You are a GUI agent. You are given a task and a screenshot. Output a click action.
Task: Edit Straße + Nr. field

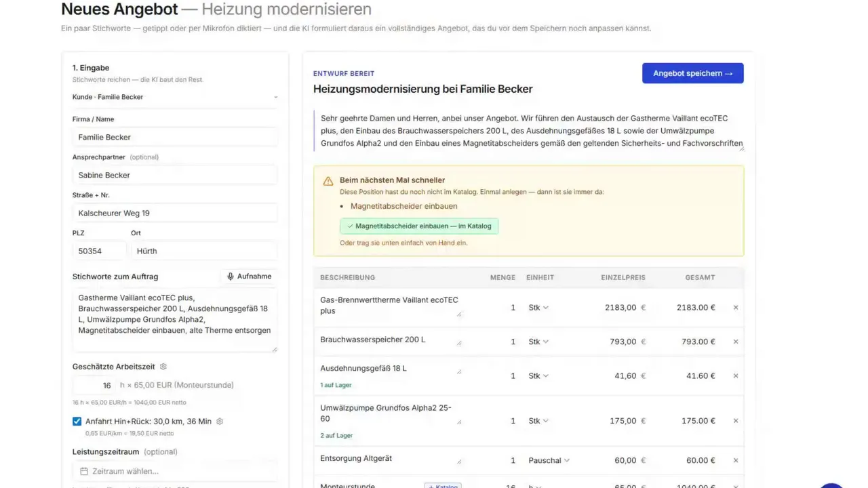(175, 213)
